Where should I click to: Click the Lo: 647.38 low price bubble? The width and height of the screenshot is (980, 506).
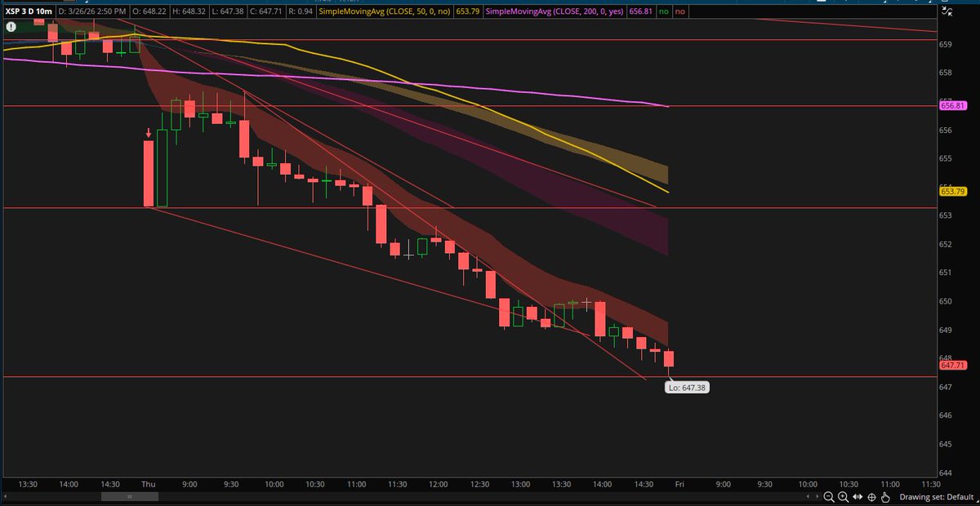(x=688, y=388)
